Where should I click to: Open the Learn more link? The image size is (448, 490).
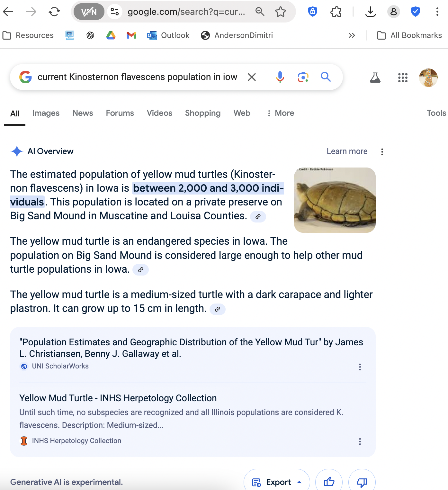347,151
